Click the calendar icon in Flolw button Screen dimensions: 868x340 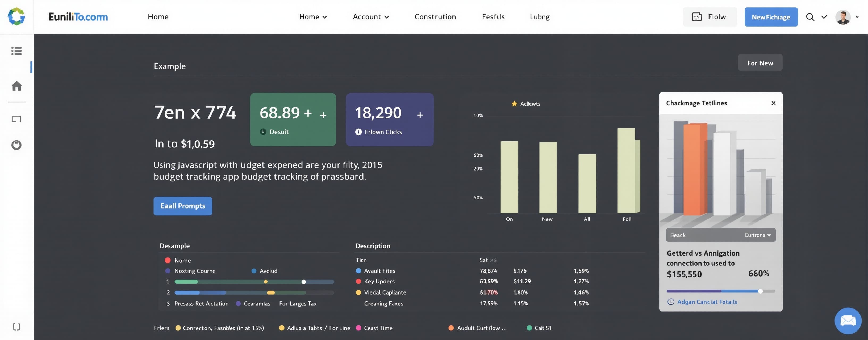697,17
